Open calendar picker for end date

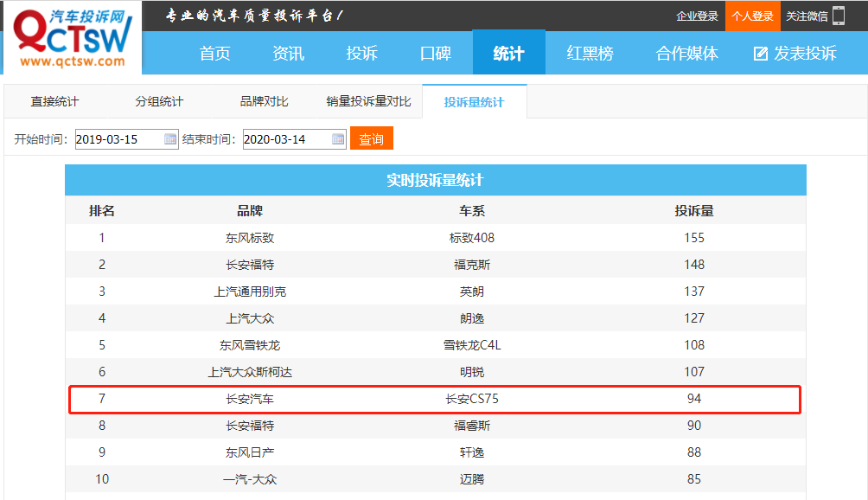point(338,139)
